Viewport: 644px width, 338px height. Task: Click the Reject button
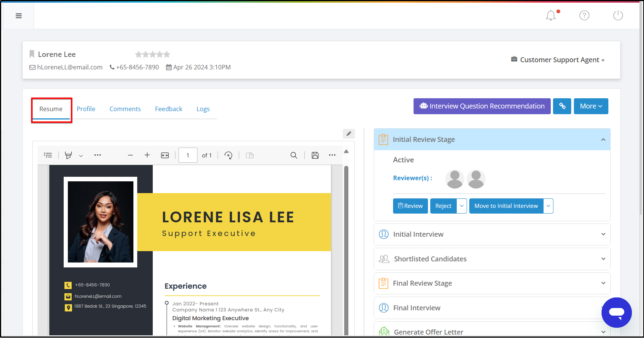443,206
